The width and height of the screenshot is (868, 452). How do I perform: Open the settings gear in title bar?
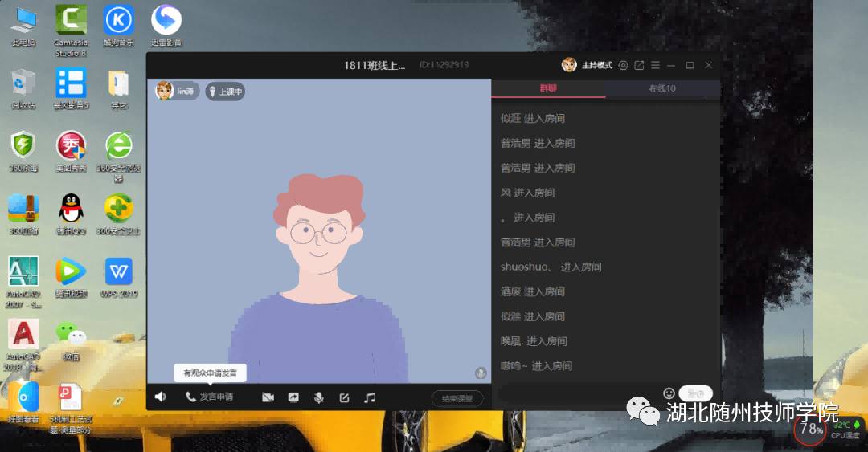[x=623, y=65]
